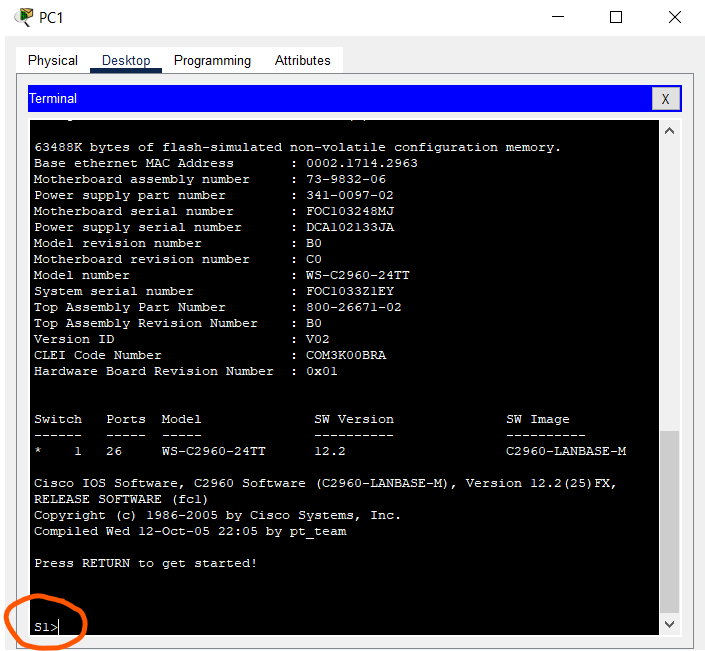Open the Programming tab
The image size is (705, 651).
(x=212, y=60)
